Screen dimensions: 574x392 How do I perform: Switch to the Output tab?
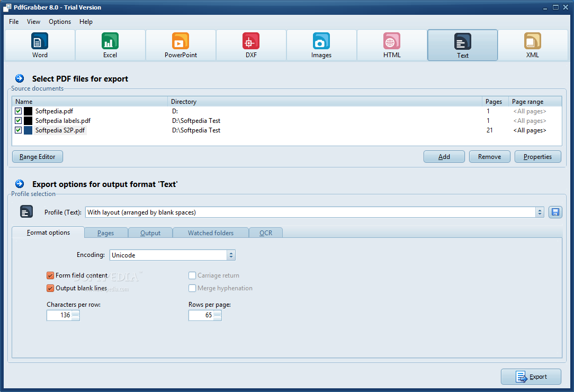click(x=150, y=233)
